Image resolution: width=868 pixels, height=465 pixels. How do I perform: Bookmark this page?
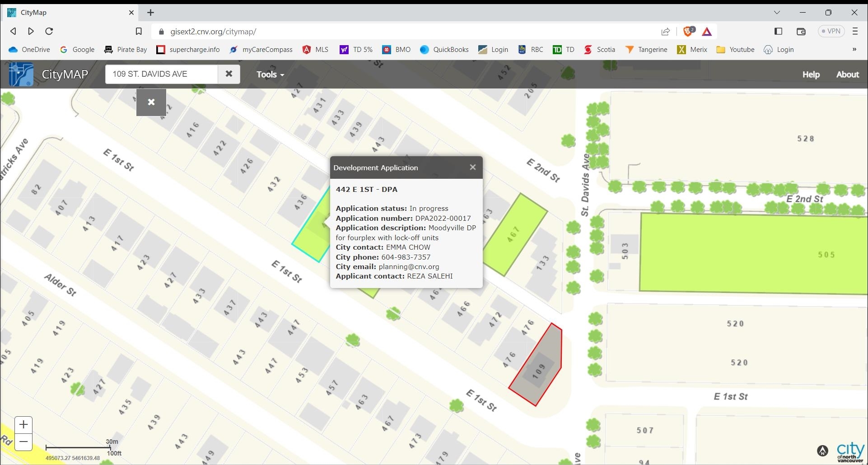(x=139, y=31)
